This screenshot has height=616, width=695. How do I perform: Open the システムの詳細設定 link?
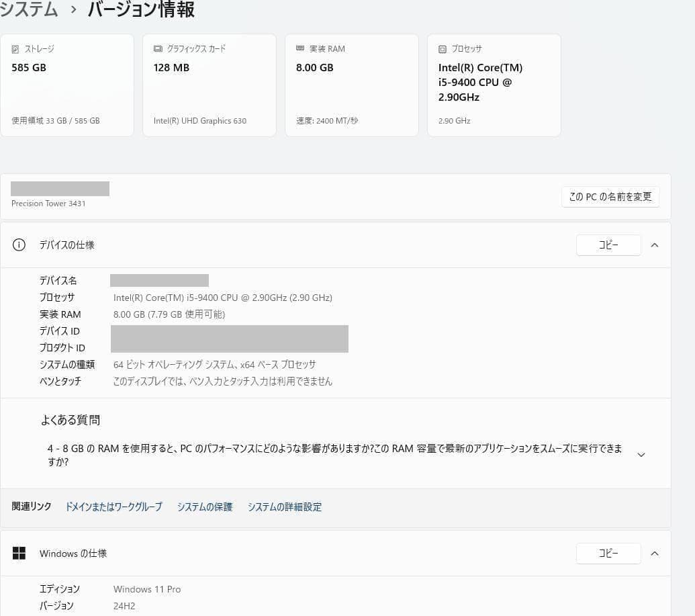pyautogui.click(x=284, y=507)
